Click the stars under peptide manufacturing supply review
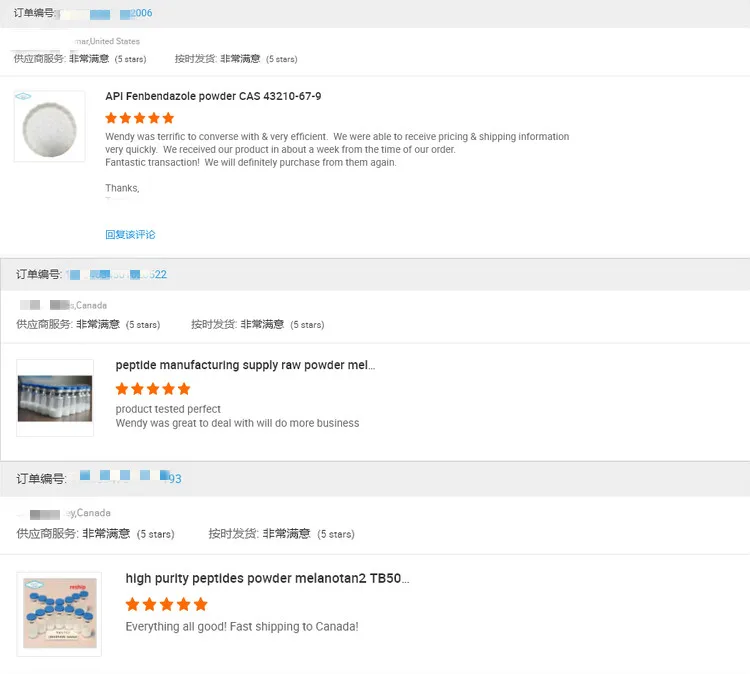Image resolution: width=750 pixels, height=674 pixels. pos(152,388)
